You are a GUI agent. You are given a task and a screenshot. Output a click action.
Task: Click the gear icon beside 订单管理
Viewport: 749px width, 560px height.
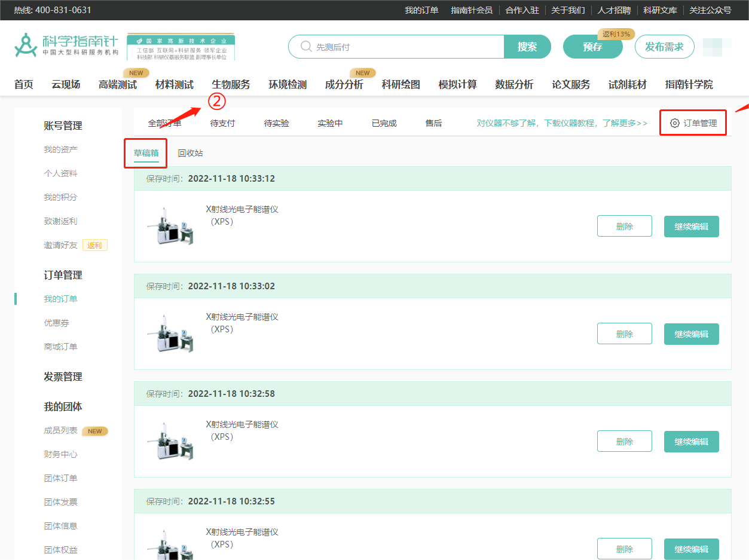675,123
